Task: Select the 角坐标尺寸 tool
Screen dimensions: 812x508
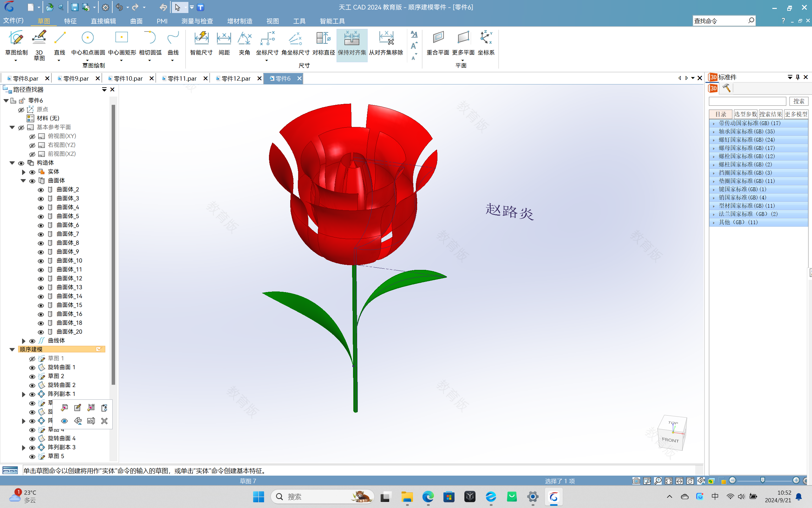Action: pos(295,43)
